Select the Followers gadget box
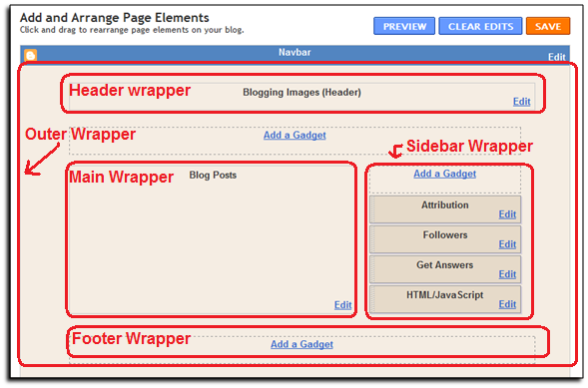This screenshot has height=388, width=588. click(x=445, y=239)
